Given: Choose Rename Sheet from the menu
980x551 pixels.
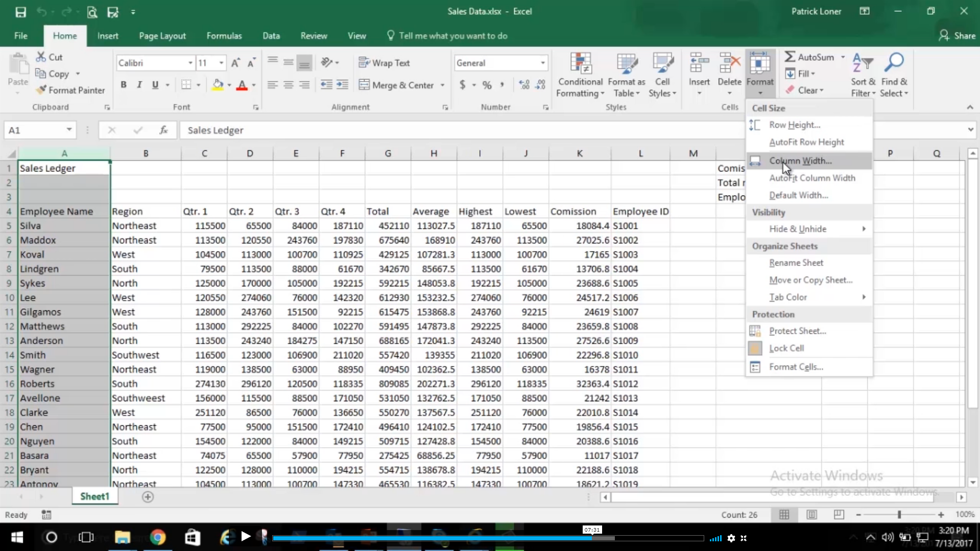Looking at the screenshot, I should click(809, 263).
